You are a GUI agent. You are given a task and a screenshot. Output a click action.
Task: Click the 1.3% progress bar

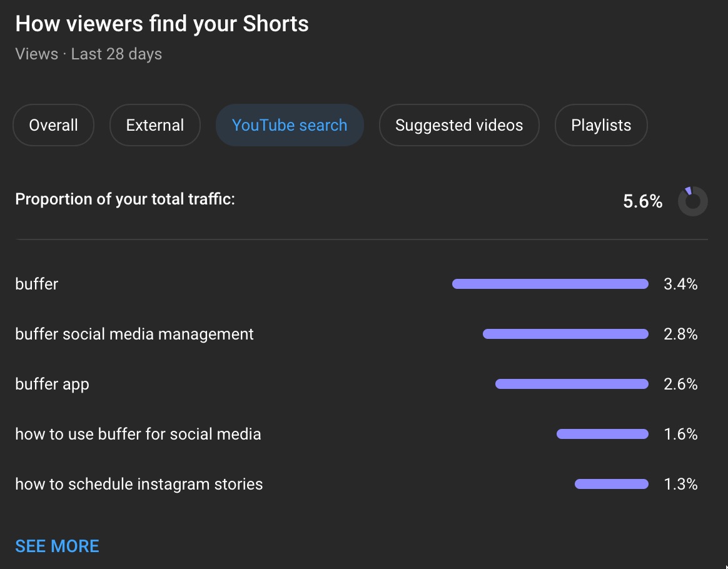(x=612, y=484)
